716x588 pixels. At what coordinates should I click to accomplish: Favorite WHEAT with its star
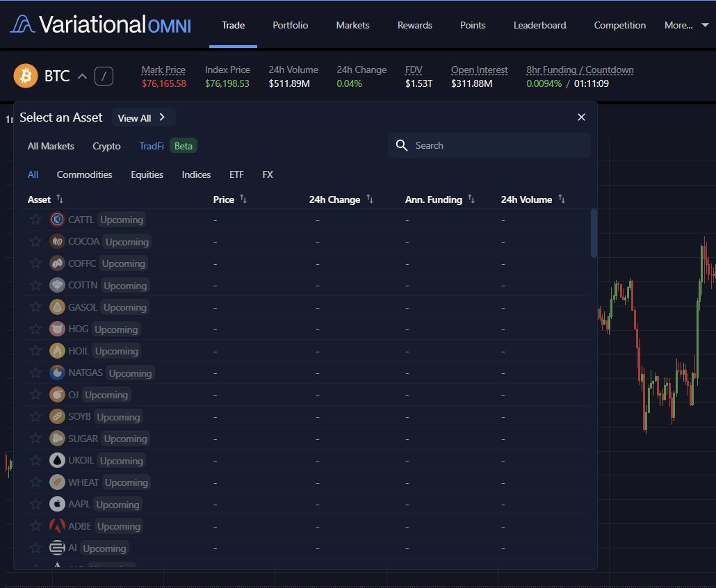pos(35,482)
